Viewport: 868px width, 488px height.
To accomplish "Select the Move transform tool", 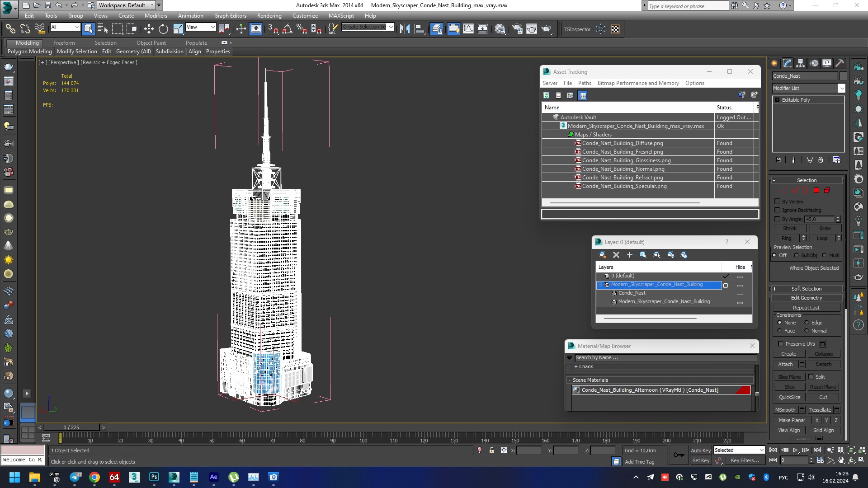I will (149, 29).
